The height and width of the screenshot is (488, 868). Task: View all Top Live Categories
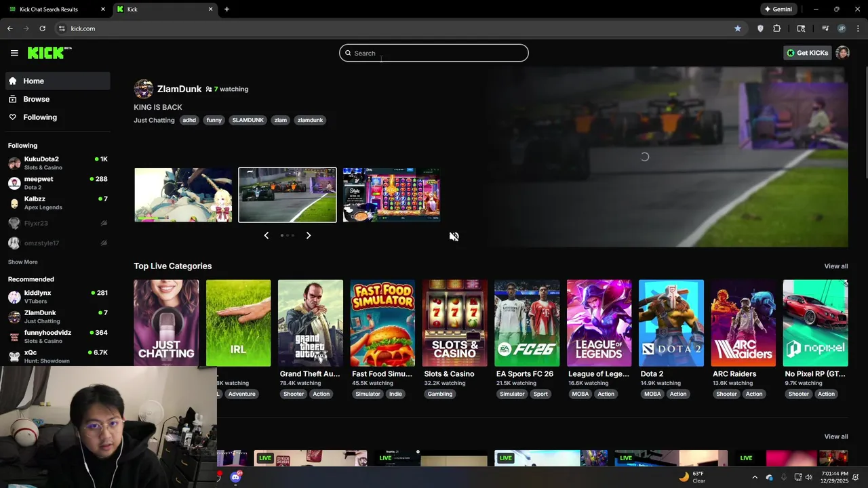pos(835,266)
